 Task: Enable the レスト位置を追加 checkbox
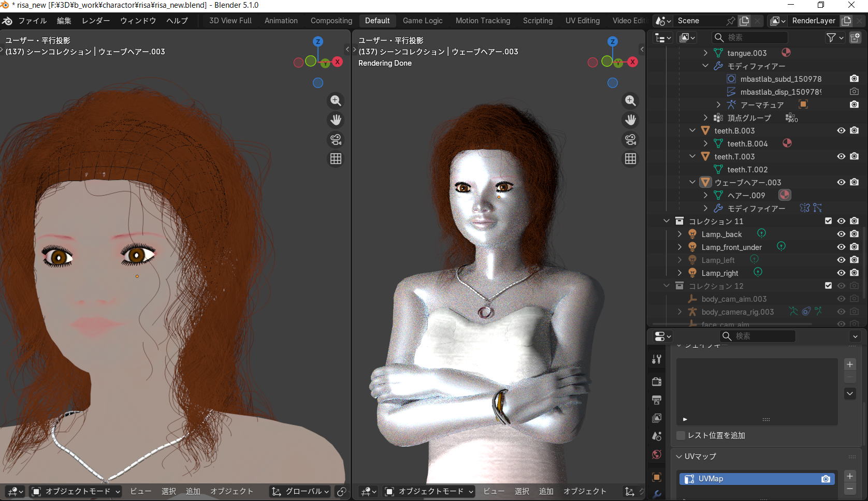[681, 435]
